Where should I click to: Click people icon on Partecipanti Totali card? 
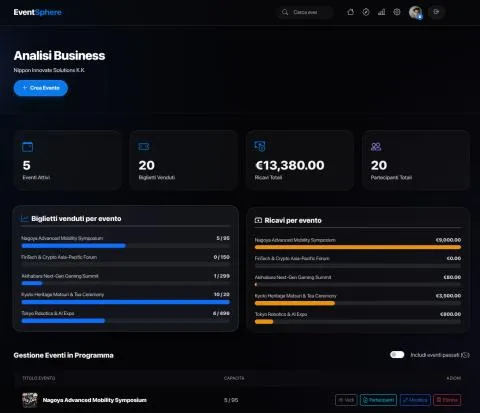tap(376, 146)
